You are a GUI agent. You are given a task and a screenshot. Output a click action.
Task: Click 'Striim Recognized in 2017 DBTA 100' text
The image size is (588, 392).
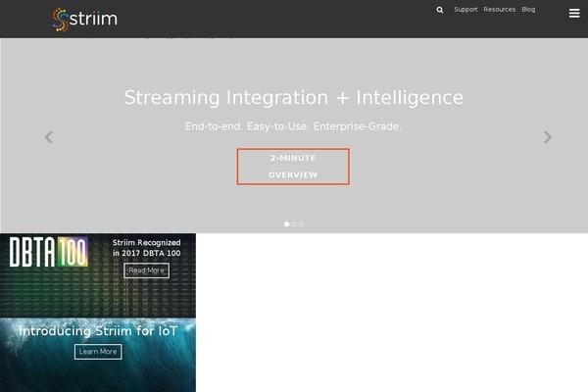coord(146,248)
